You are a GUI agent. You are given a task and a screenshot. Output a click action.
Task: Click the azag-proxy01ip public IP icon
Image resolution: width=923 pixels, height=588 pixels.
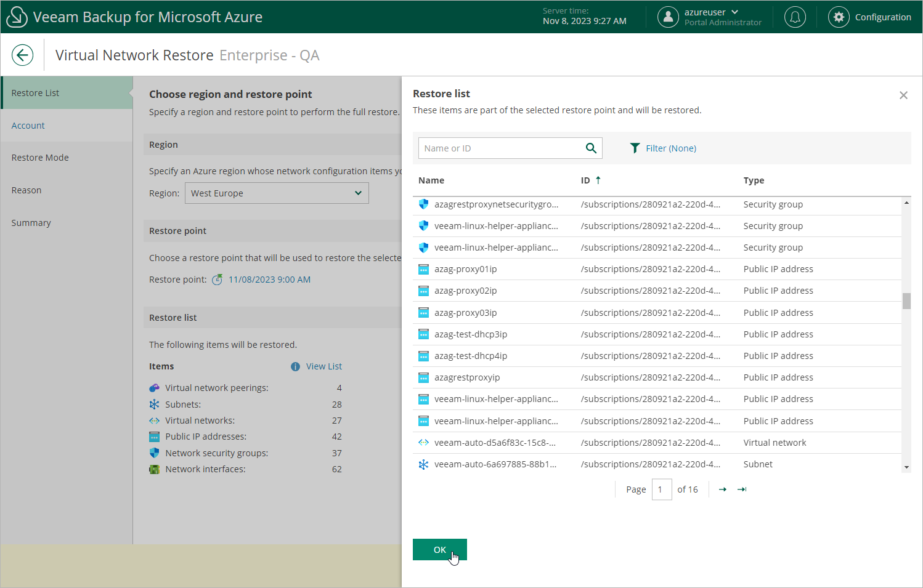pyautogui.click(x=423, y=269)
